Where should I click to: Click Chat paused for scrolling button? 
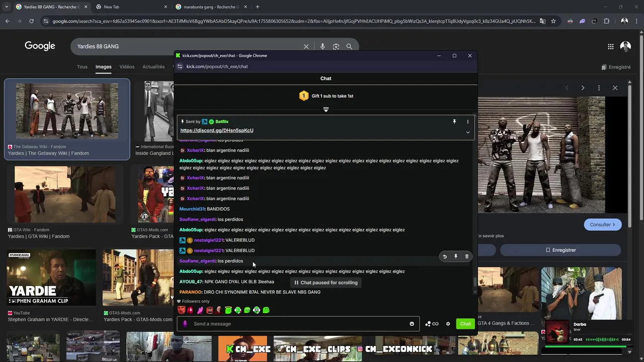point(326,283)
